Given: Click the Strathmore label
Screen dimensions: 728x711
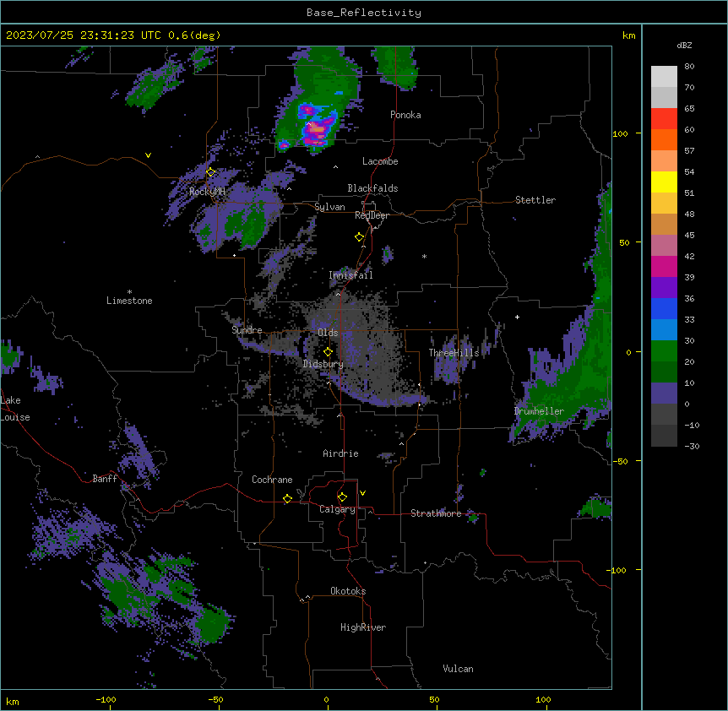Looking at the screenshot, I should [436, 513].
